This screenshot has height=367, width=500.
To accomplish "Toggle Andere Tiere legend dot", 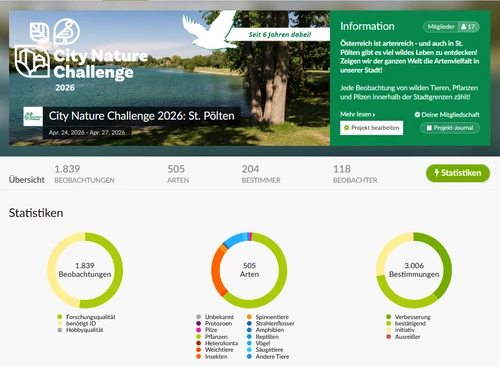I will tap(249, 356).
